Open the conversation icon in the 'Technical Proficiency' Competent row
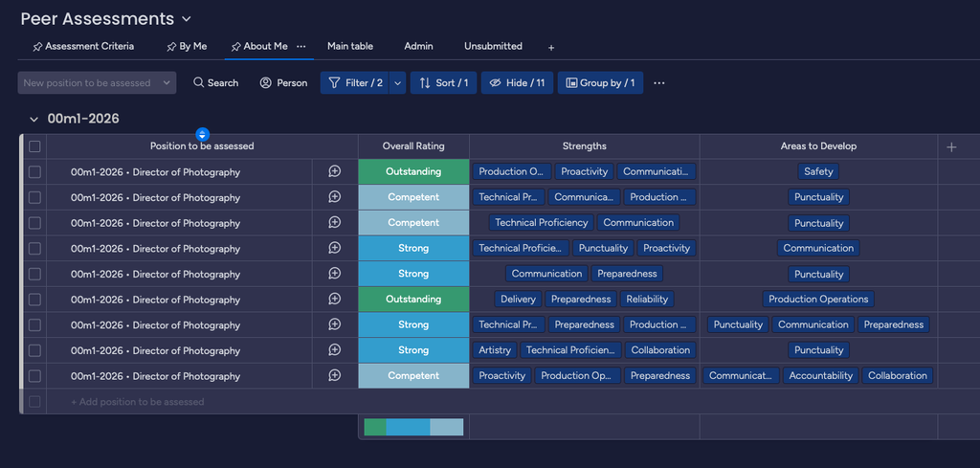The width and height of the screenshot is (980, 468). pyautogui.click(x=334, y=222)
